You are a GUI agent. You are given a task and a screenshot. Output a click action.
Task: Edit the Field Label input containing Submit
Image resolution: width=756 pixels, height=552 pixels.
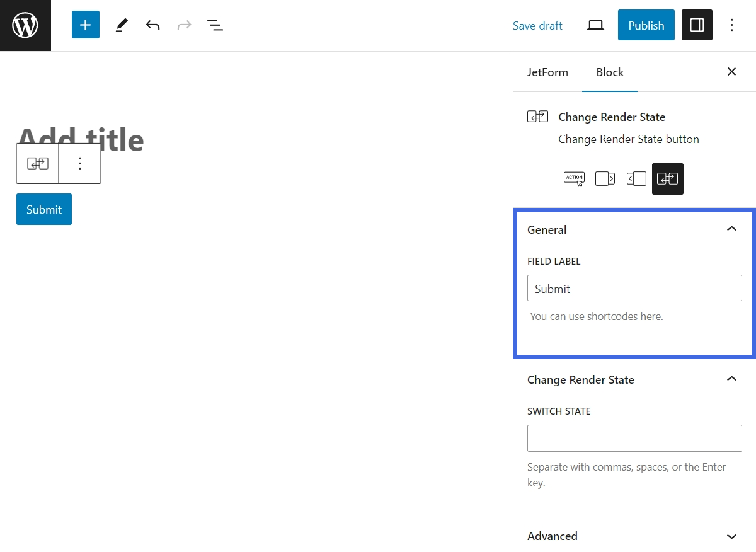[x=634, y=288]
